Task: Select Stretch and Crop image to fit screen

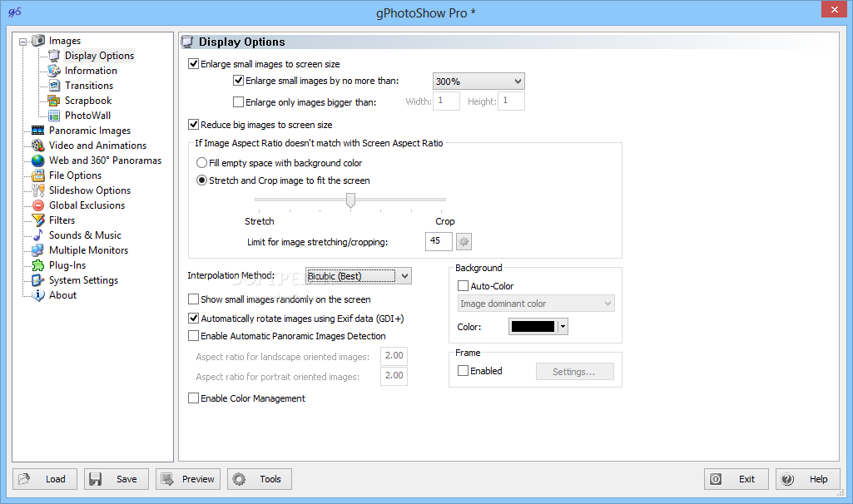Action: click(x=202, y=180)
